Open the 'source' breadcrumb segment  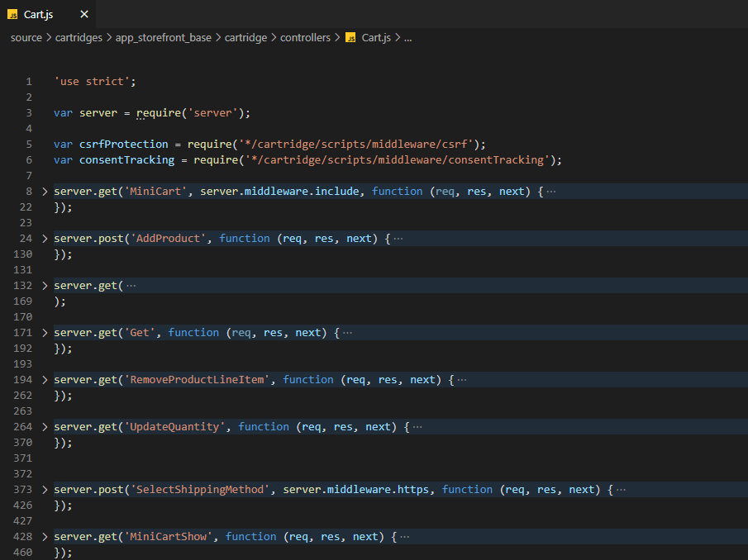[26, 38]
